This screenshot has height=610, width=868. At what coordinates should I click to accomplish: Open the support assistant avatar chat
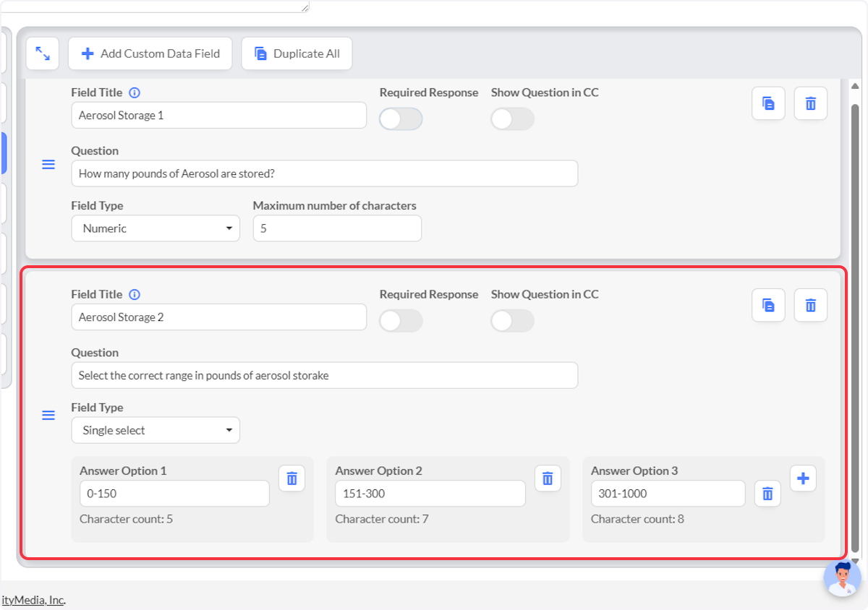coord(843,578)
